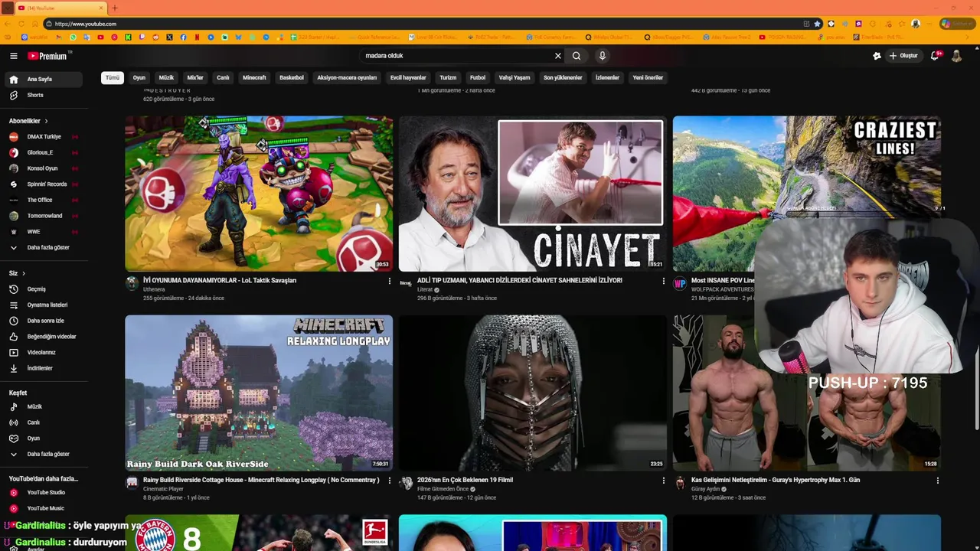Open a new browser tab with plus
Screen dimensions: 980x551
[x=115, y=8]
